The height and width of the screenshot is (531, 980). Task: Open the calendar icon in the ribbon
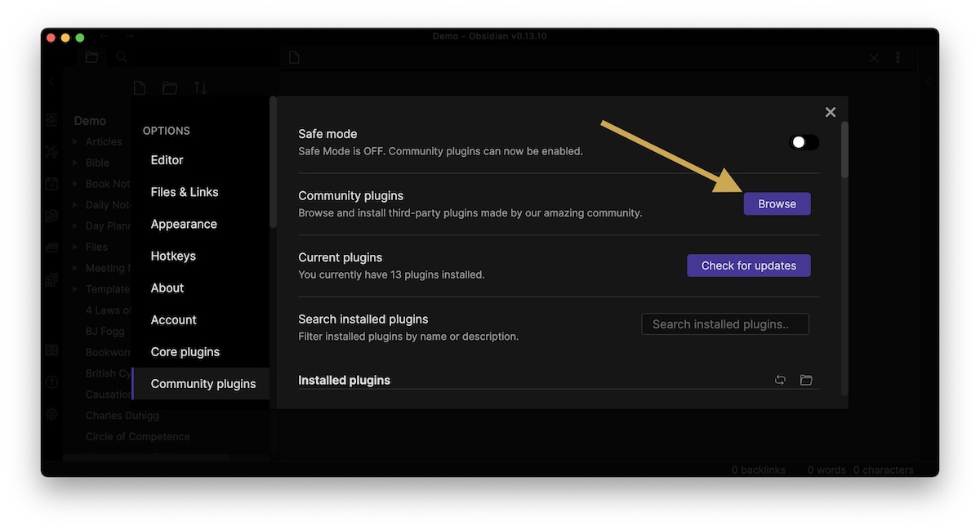(x=51, y=184)
